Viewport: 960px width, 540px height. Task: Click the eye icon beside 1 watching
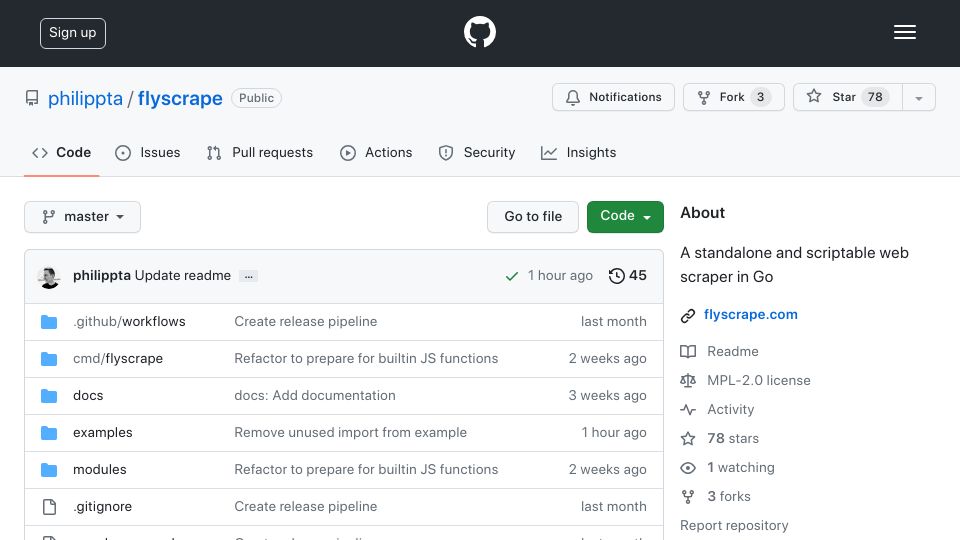click(688, 468)
